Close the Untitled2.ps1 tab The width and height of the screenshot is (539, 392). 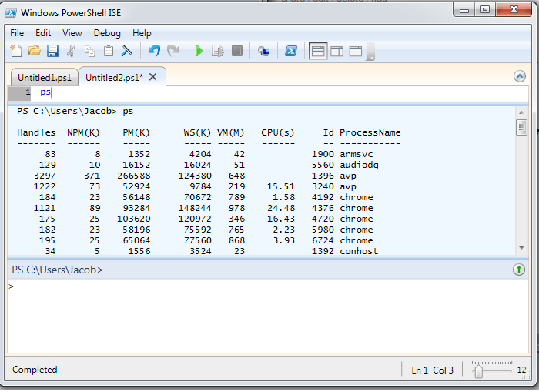point(153,77)
